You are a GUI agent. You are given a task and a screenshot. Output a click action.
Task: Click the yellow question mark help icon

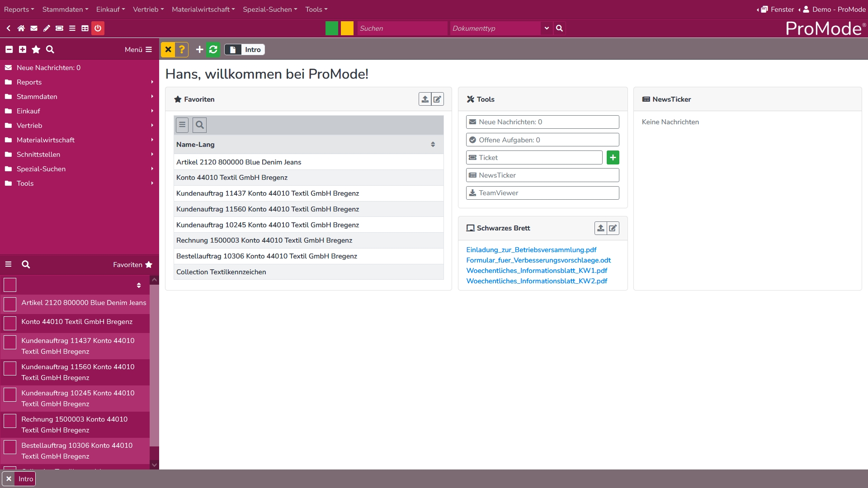[182, 50]
